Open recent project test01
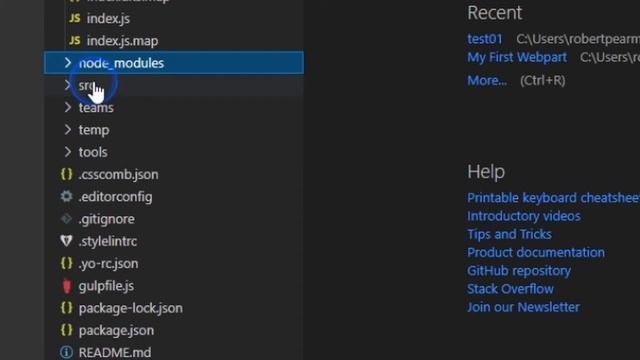 pos(485,39)
